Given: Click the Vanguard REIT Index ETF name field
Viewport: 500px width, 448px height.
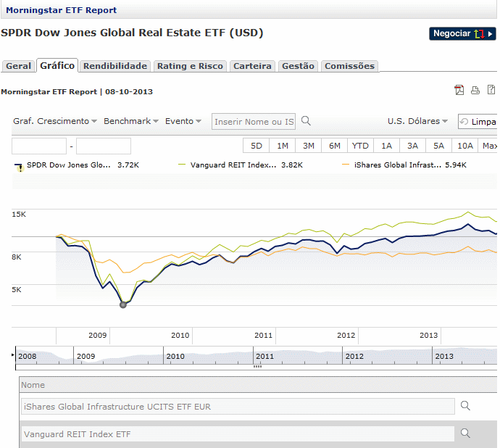Looking at the screenshot, I should 238,434.
